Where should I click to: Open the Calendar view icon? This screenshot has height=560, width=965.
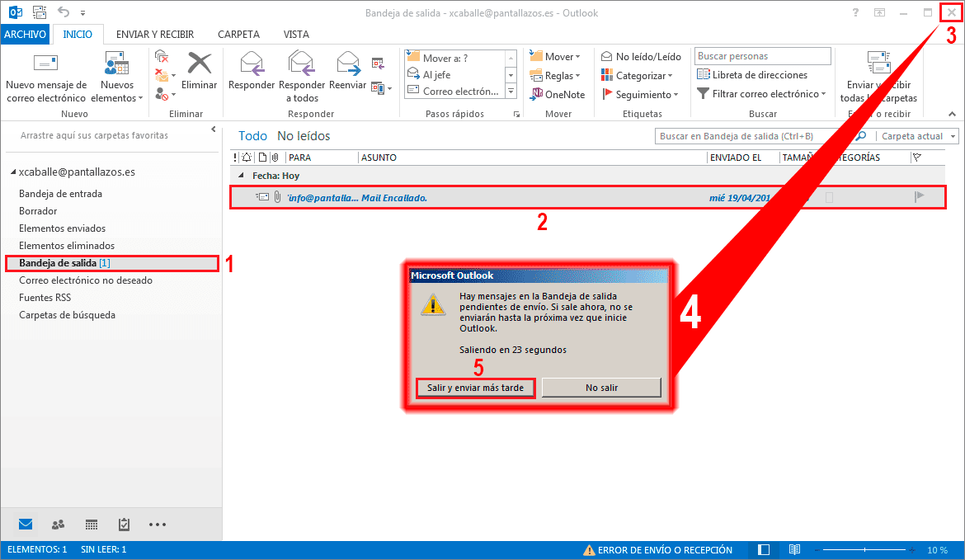91,525
